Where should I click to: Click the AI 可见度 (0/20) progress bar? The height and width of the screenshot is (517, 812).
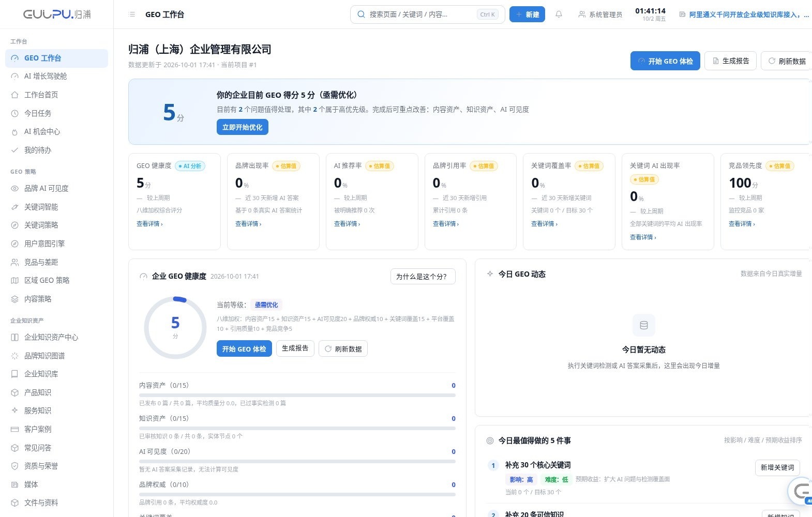click(x=297, y=461)
